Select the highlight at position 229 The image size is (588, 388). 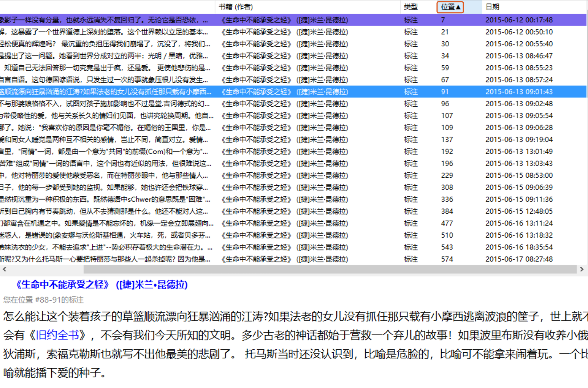pyautogui.click(x=447, y=175)
